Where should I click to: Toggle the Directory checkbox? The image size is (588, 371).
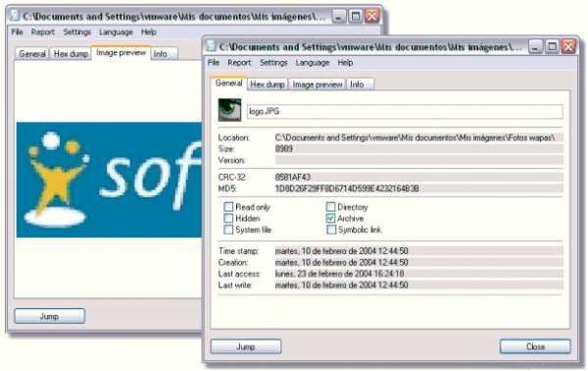(331, 207)
